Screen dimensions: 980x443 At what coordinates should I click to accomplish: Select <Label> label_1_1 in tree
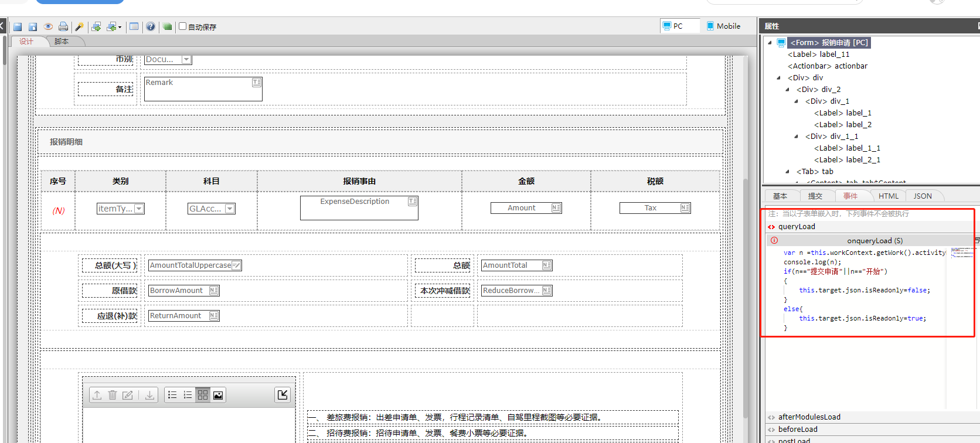(847, 148)
